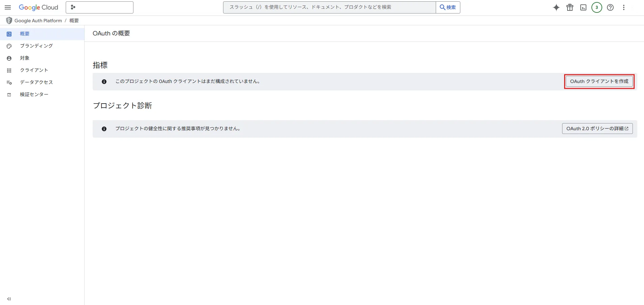Click the Google Auth Platform shield icon
The image size is (644, 305).
[x=9, y=21]
